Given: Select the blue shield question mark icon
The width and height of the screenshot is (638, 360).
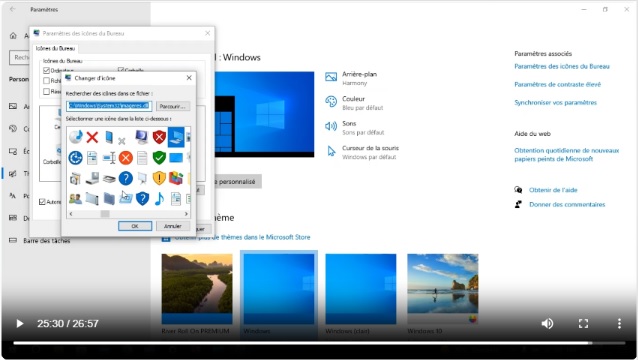Looking at the screenshot, I should [x=142, y=199].
